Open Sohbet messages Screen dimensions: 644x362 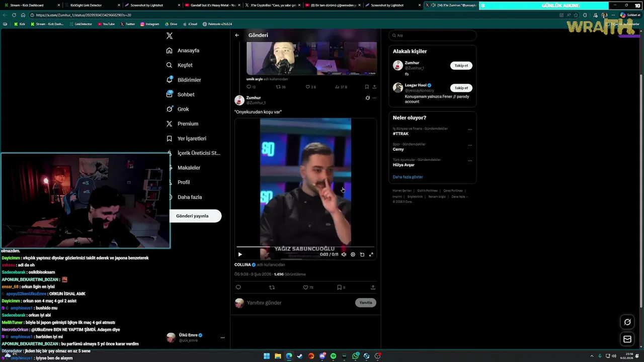pos(180,95)
